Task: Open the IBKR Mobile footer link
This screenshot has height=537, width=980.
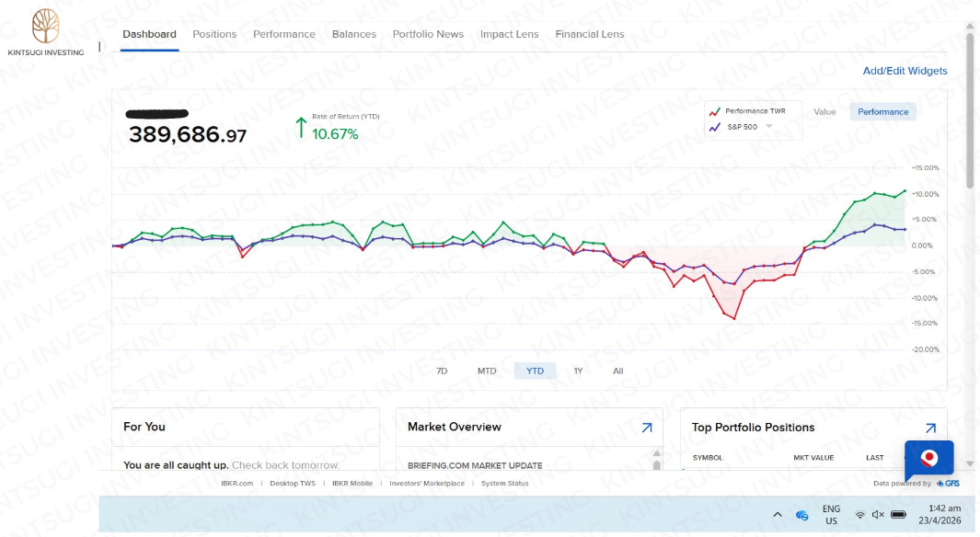Action: pos(352,484)
